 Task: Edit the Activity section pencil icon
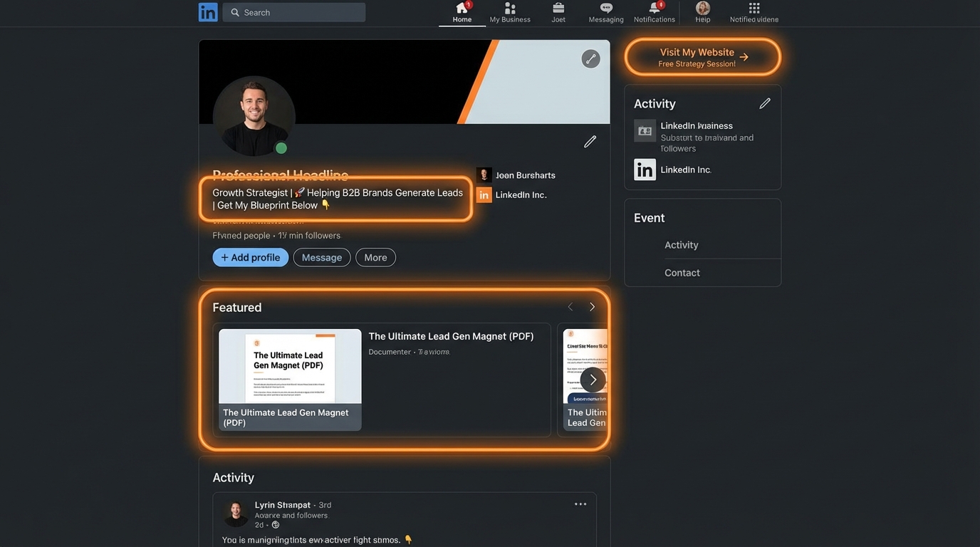pos(763,103)
